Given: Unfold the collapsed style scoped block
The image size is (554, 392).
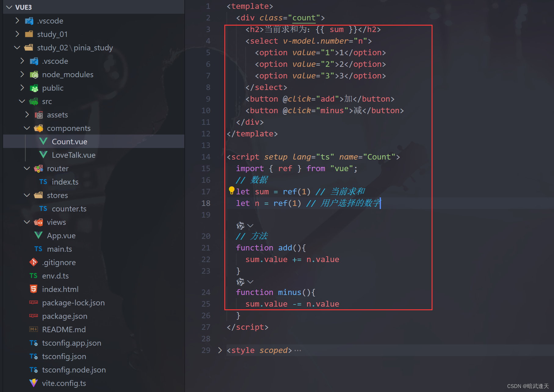Looking at the screenshot, I should (x=220, y=350).
